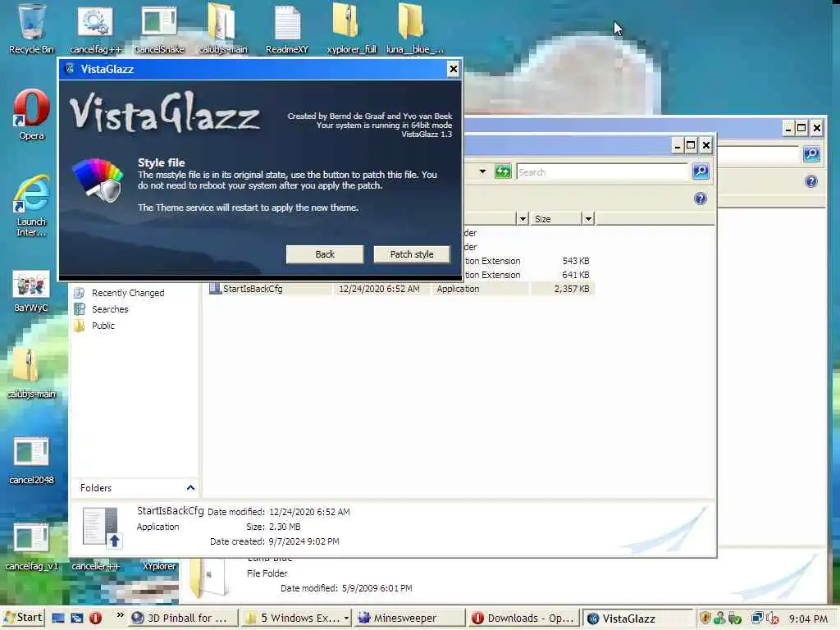Select the 8aYWyC image icon on desktop

click(x=31, y=291)
